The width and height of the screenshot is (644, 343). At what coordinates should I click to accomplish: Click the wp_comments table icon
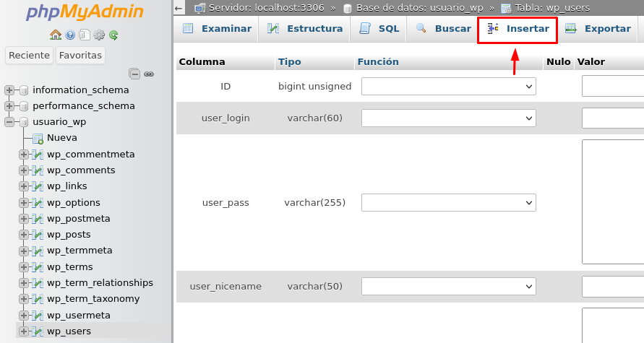click(38, 170)
